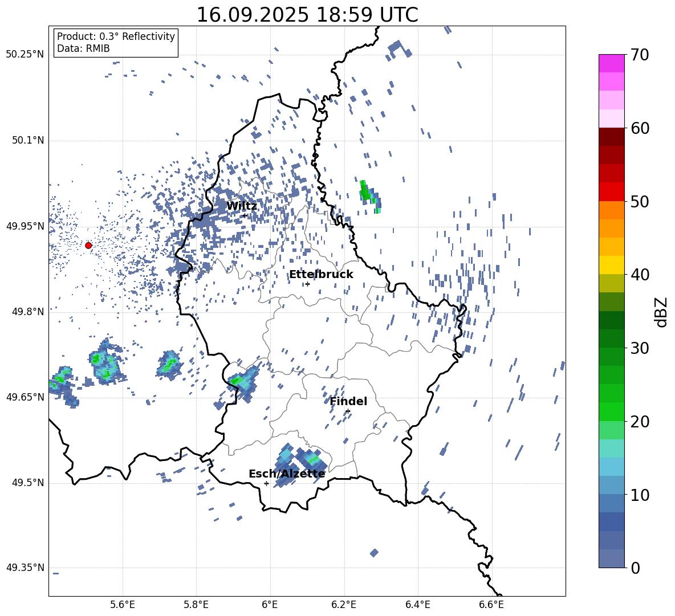
Task: Click the colorbar 50 tick label
Action: (640, 201)
